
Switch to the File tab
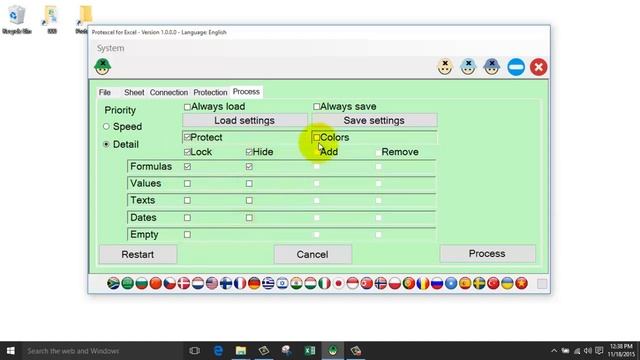[x=104, y=92]
